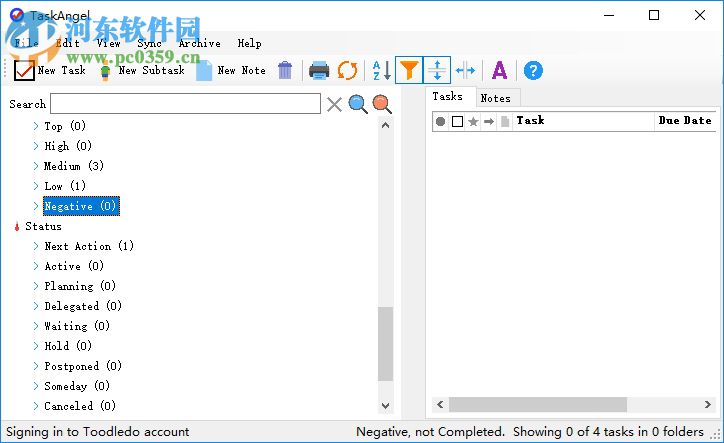
Task: Expand the Active (0) node
Action: [x=36, y=266]
